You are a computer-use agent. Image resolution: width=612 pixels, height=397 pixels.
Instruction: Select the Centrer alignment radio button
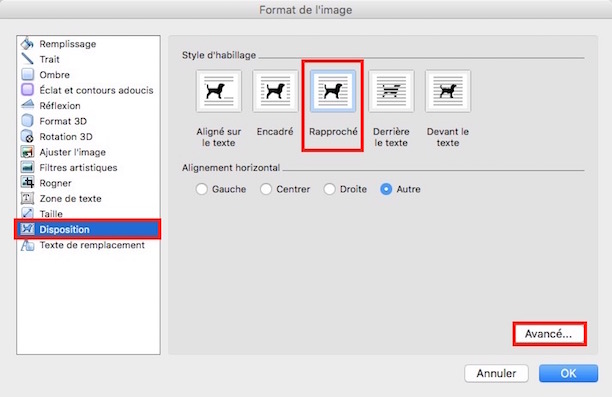tap(266, 189)
